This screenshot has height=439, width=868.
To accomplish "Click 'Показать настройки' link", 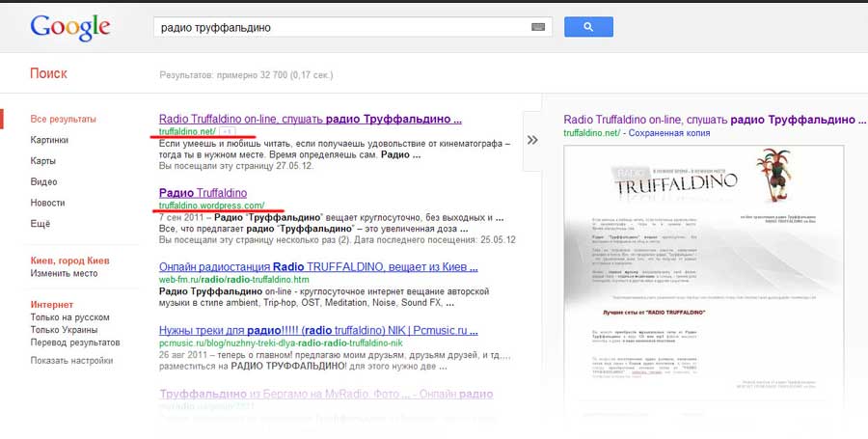I will coord(72,361).
